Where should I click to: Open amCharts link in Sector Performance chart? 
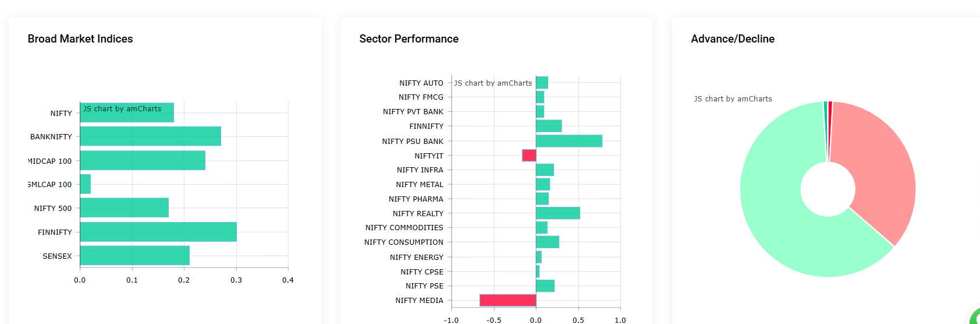coord(493,83)
